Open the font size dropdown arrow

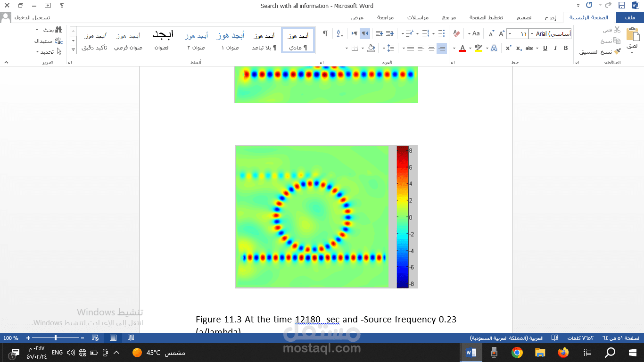(x=510, y=33)
